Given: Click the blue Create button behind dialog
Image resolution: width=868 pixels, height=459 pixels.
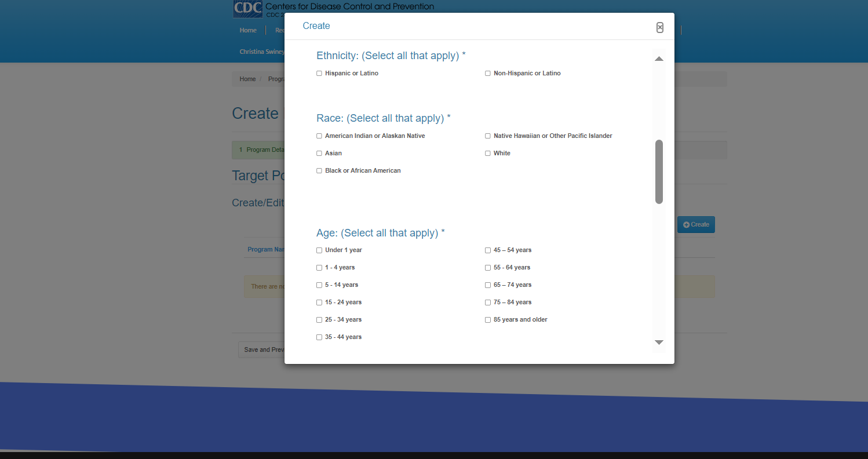Looking at the screenshot, I should (696, 225).
